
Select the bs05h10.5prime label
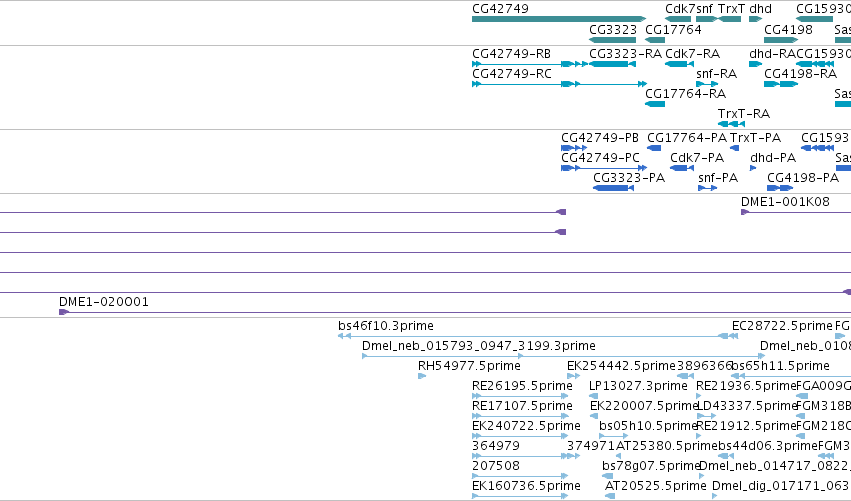[x=648, y=426]
